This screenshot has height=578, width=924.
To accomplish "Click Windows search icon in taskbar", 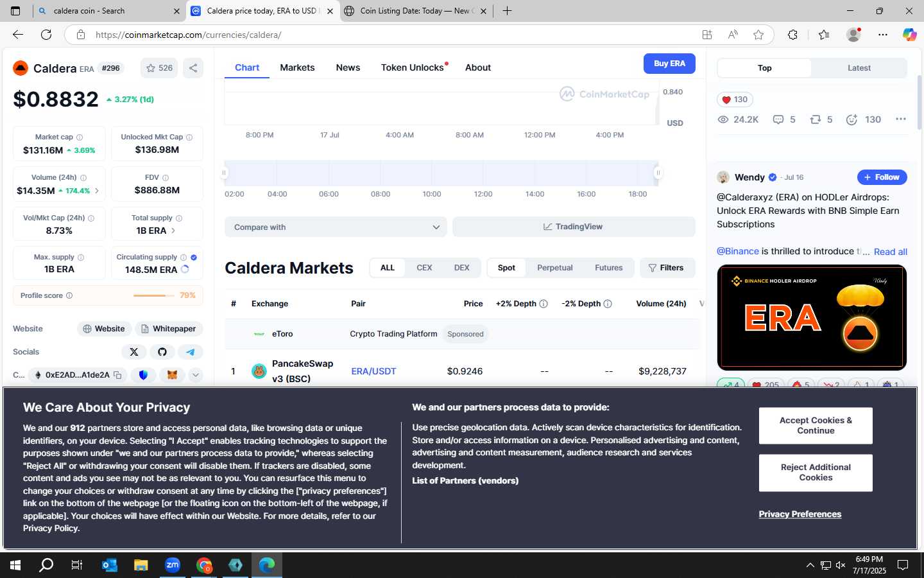I will (46, 565).
